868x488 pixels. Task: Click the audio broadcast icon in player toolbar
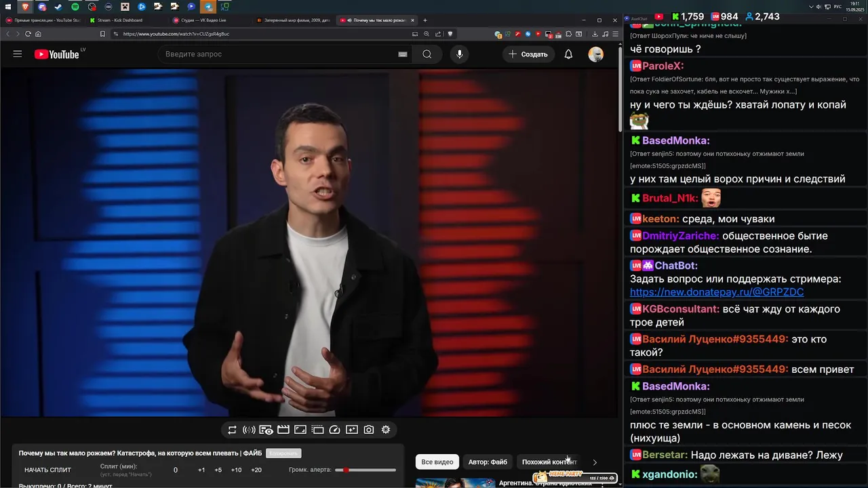[249, 430]
